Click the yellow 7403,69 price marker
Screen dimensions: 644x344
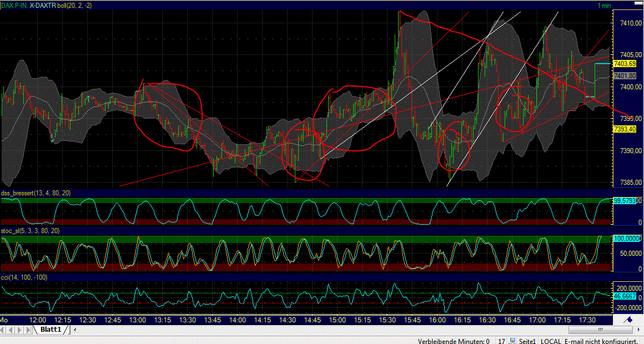click(625, 64)
